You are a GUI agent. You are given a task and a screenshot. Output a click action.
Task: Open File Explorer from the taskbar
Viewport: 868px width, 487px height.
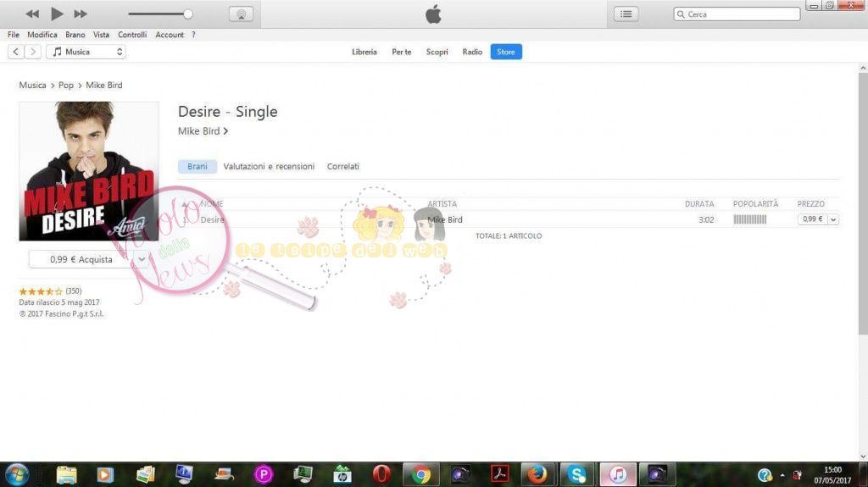coord(66,475)
